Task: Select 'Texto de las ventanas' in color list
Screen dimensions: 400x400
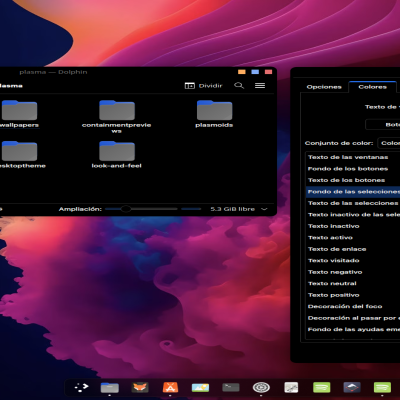Action: point(353,157)
